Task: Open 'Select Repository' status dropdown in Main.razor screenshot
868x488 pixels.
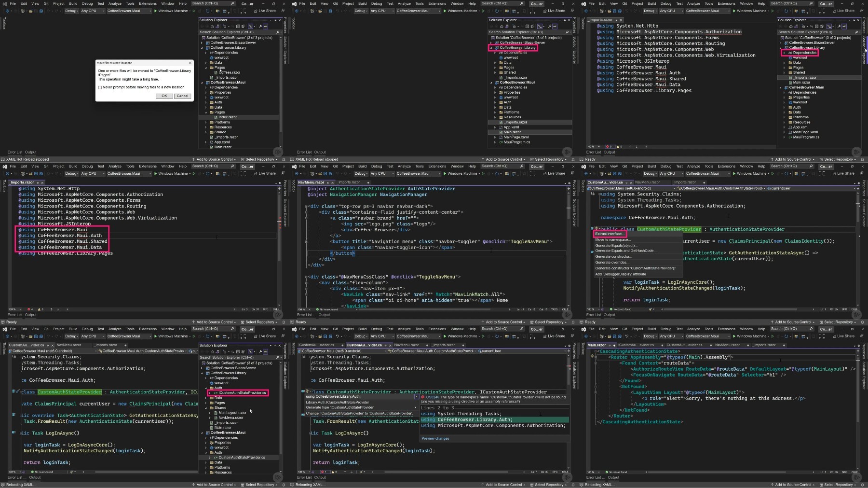Action: [x=838, y=485]
